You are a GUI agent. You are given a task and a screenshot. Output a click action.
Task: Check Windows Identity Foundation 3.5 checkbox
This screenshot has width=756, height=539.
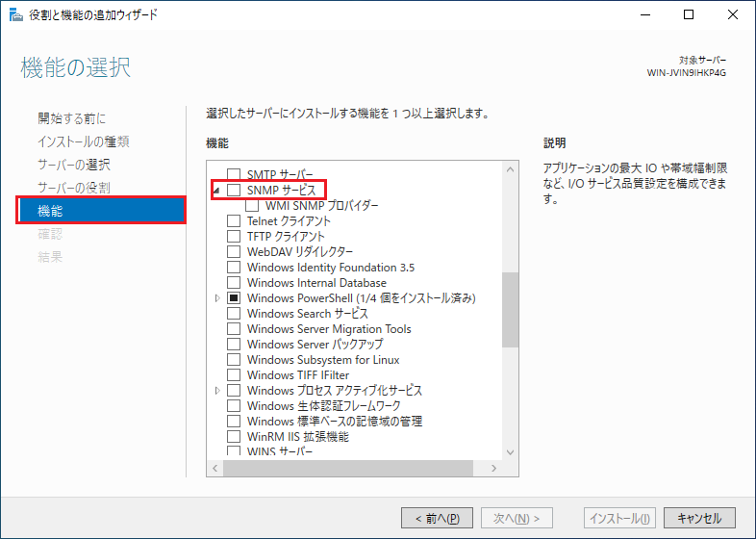(x=234, y=267)
